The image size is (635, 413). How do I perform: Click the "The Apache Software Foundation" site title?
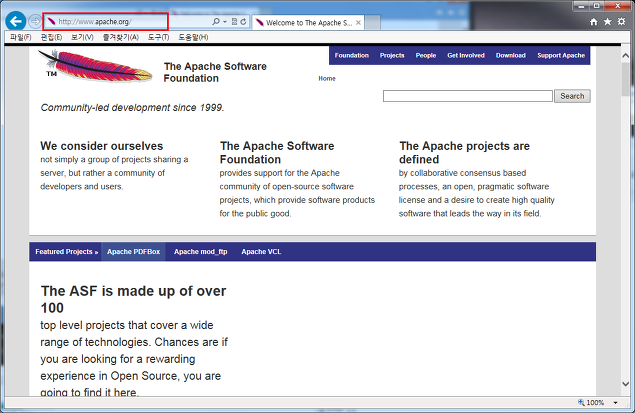tap(215, 72)
